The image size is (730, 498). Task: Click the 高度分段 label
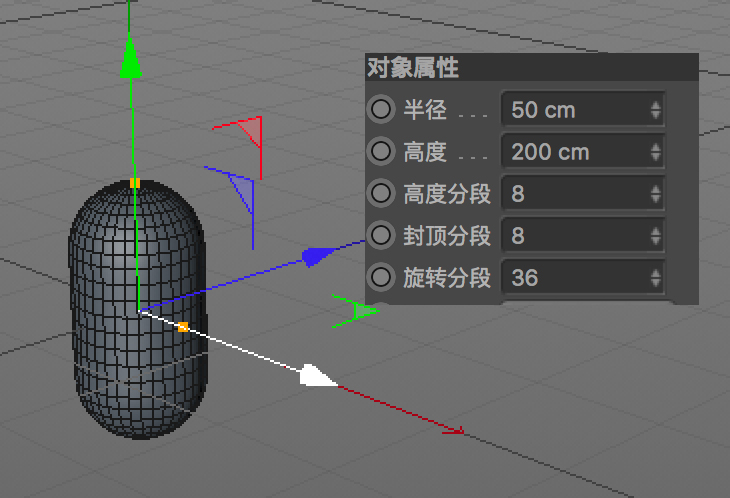[x=447, y=194]
